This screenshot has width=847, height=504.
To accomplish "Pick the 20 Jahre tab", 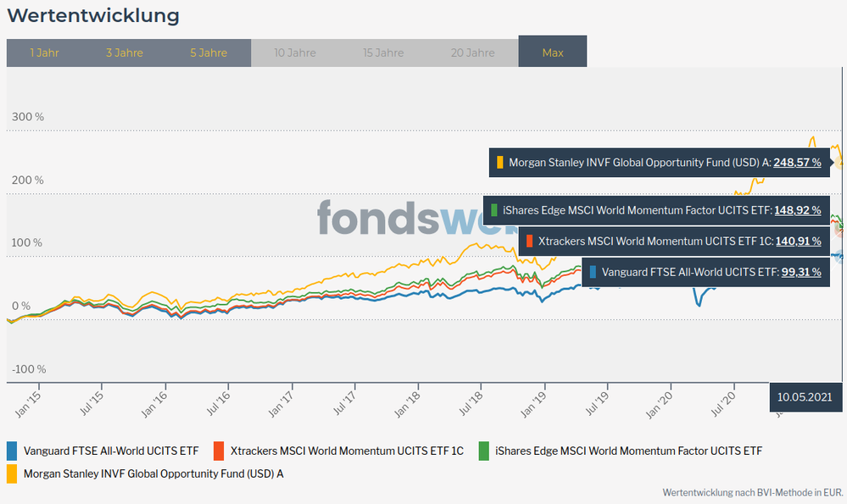I will 474,53.
